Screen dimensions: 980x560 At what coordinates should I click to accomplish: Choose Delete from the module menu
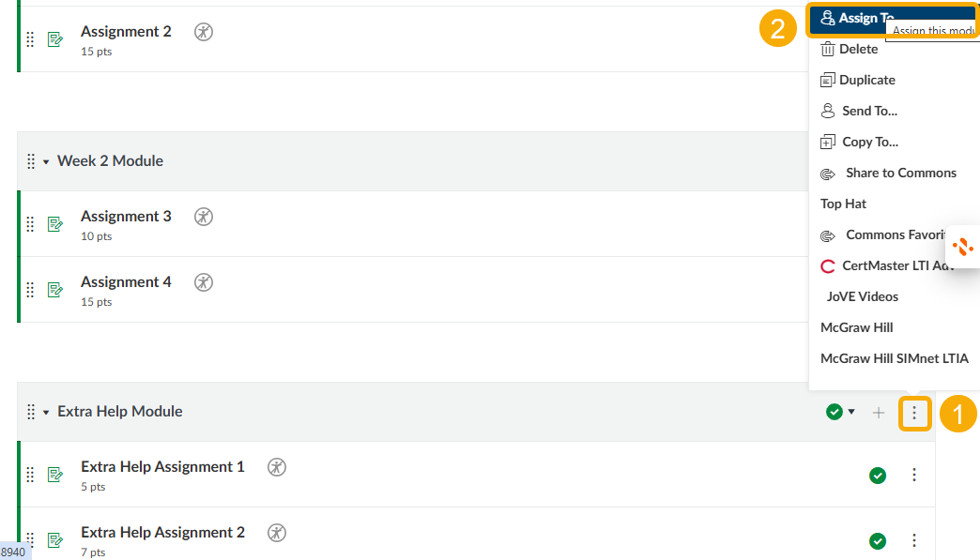[858, 49]
